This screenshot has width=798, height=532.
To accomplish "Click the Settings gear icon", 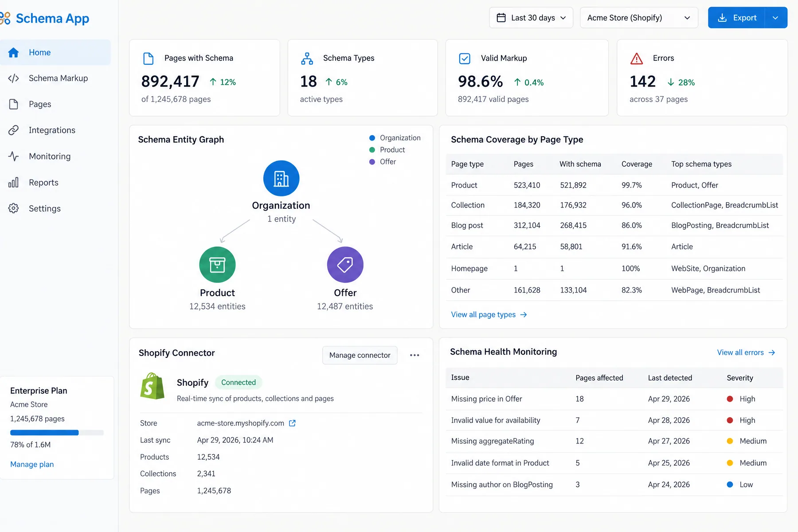I will coord(14,208).
